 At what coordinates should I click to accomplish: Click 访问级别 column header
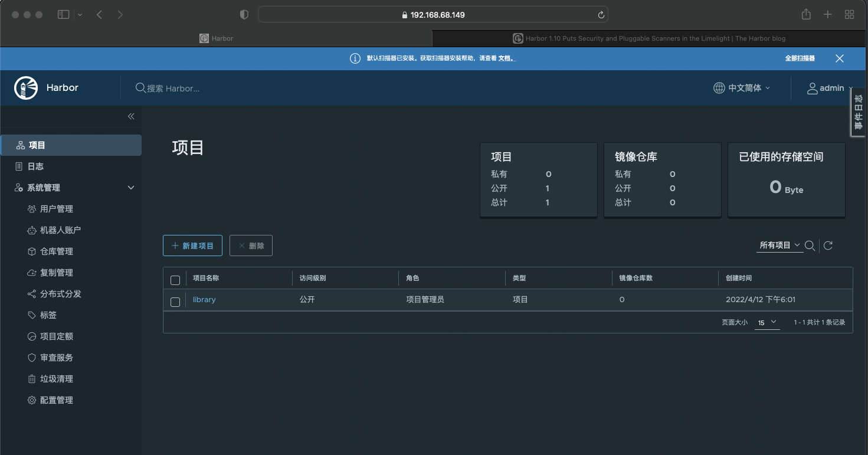313,278
